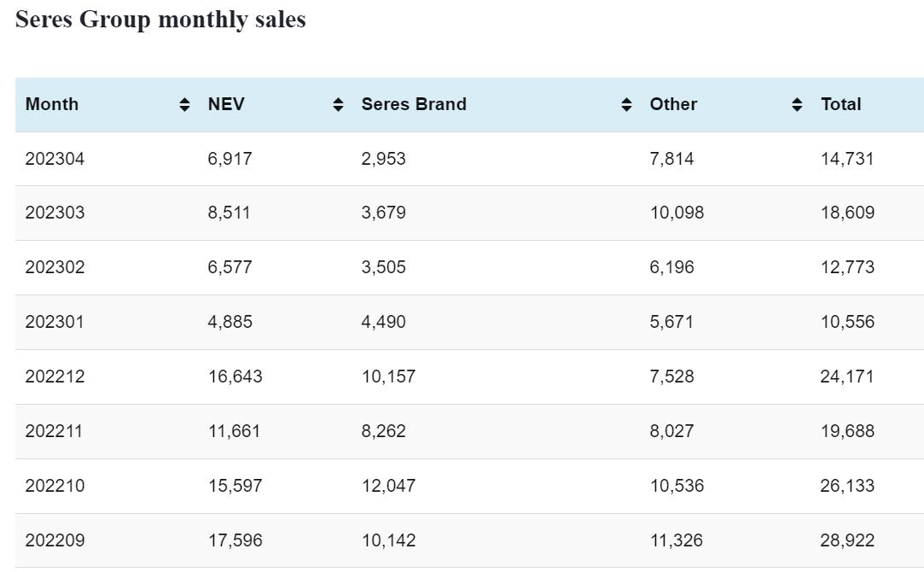Click the Other value 6,196
The width and height of the screenshot is (924, 572).
coord(671,267)
